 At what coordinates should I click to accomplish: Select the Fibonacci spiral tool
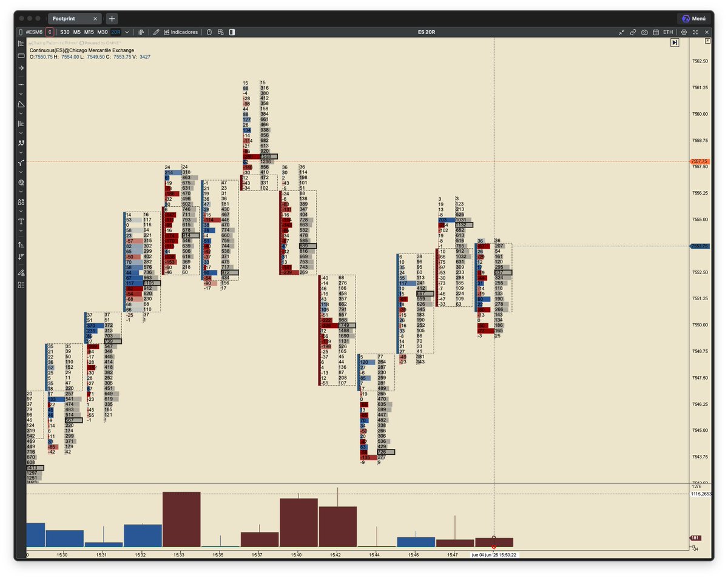pos(21,182)
